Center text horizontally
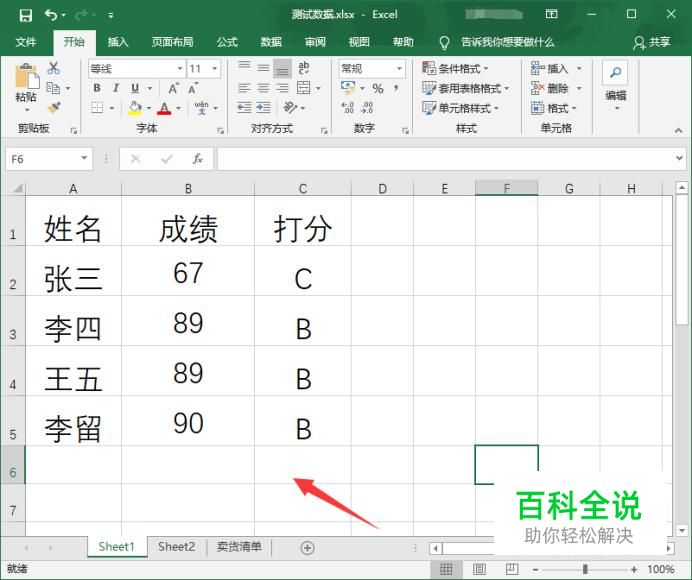The image size is (692, 580). 263,88
